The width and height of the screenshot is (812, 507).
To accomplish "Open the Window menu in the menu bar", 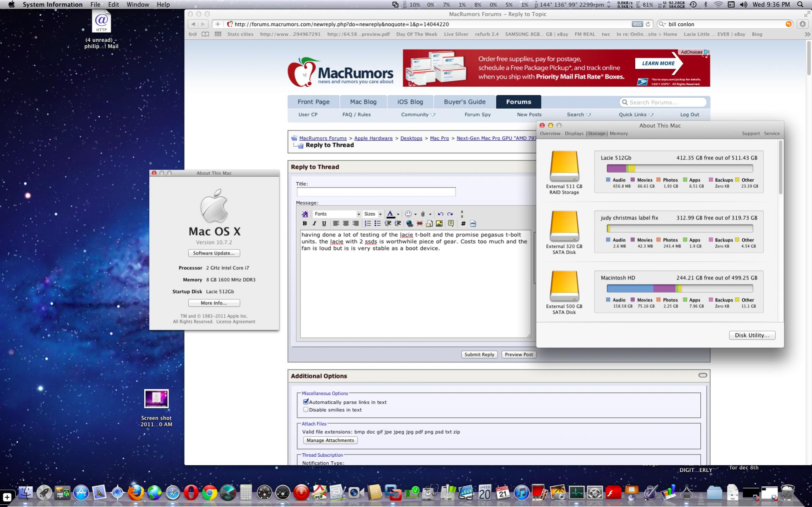I will coord(138,5).
